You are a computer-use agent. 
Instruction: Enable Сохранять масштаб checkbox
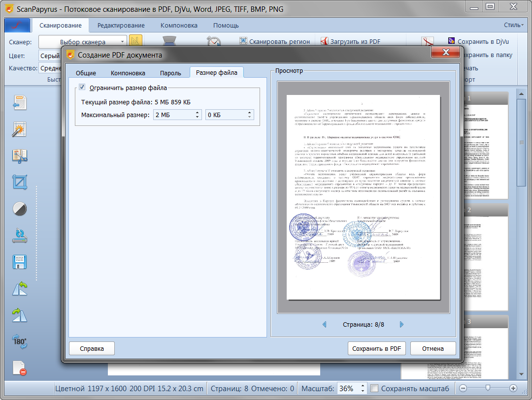coord(374,389)
